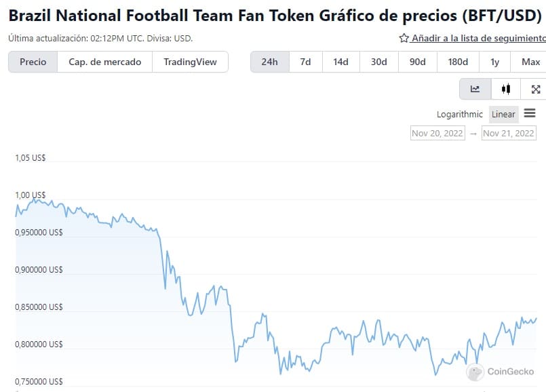546x392 pixels.
Task: Switch to the Precio tab
Action: pos(33,62)
